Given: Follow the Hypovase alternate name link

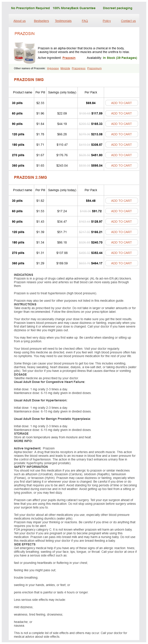Looking at the screenshot, I should (53, 68).
